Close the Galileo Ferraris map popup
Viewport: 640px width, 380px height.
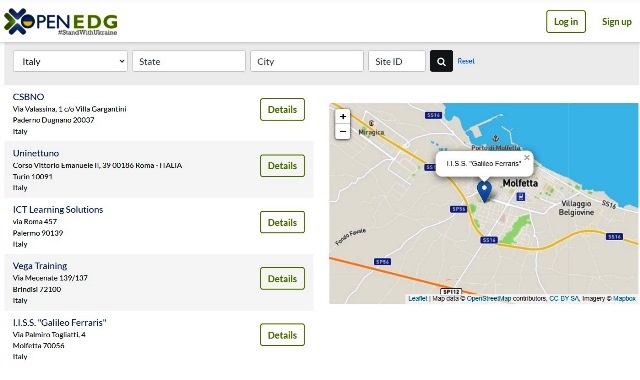point(527,158)
